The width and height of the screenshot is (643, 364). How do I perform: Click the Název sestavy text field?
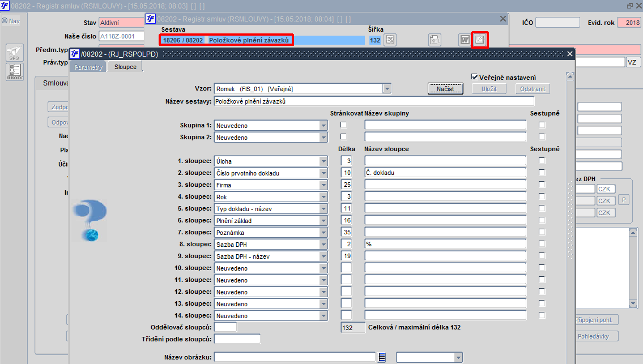374,101
